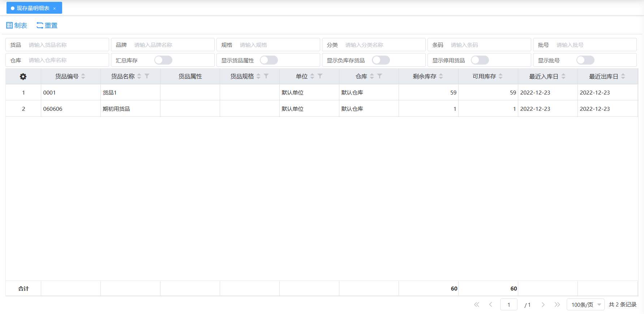Sort by 最近出库日 column
Screen dimensions: 644x314
623,76
